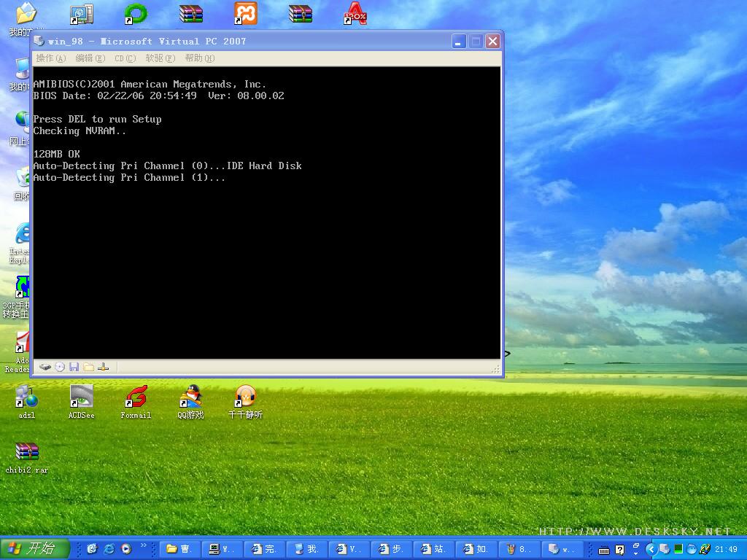Click the CD drive status icon
This screenshot has height=560, width=747.
click(60, 367)
